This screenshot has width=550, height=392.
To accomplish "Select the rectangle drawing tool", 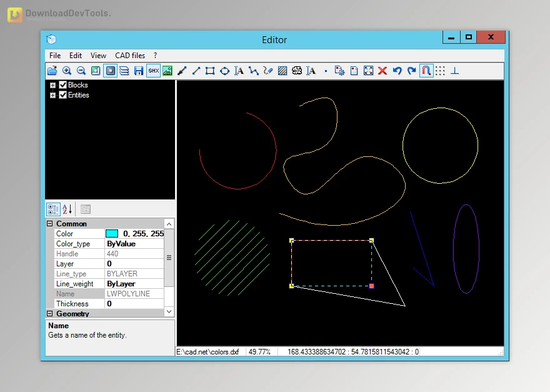I will tap(210, 71).
